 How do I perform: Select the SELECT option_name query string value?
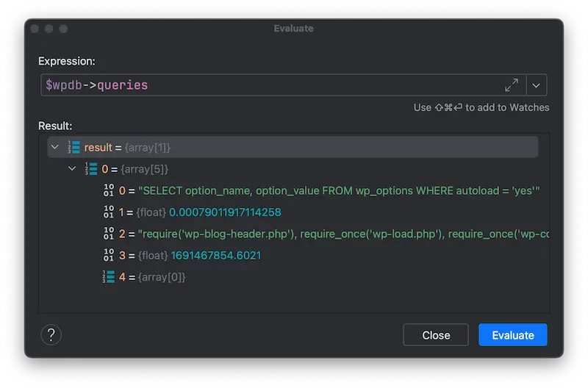tap(339, 190)
